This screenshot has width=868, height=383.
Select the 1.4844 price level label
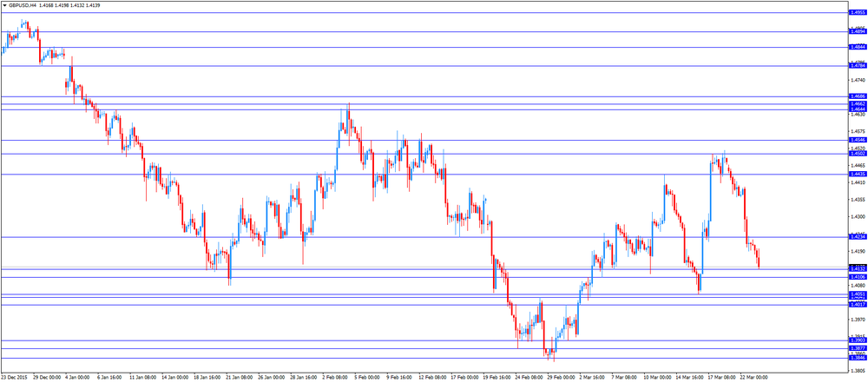(857, 47)
